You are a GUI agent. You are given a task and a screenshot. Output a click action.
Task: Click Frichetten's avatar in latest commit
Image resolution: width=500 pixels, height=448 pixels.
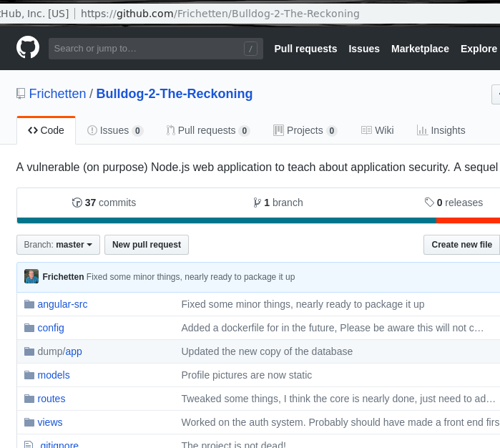pos(31,276)
